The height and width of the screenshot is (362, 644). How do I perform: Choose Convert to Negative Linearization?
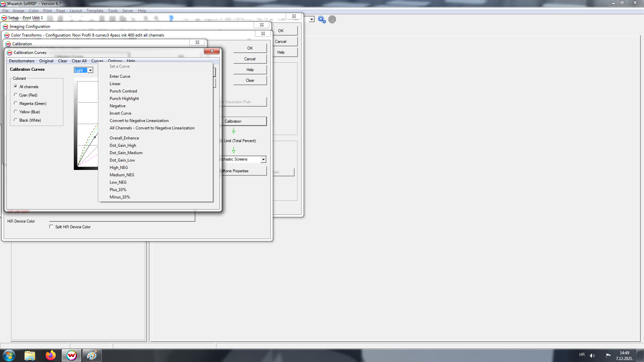[156, 121]
